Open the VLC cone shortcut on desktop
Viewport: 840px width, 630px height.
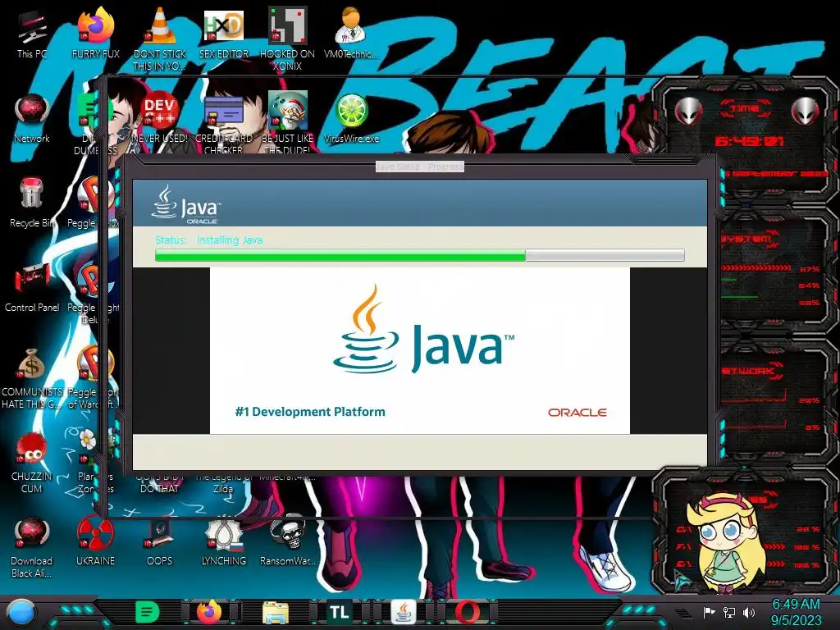tap(160, 38)
